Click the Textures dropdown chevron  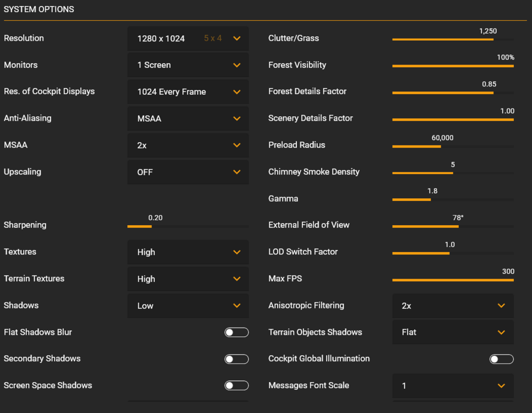(x=237, y=252)
